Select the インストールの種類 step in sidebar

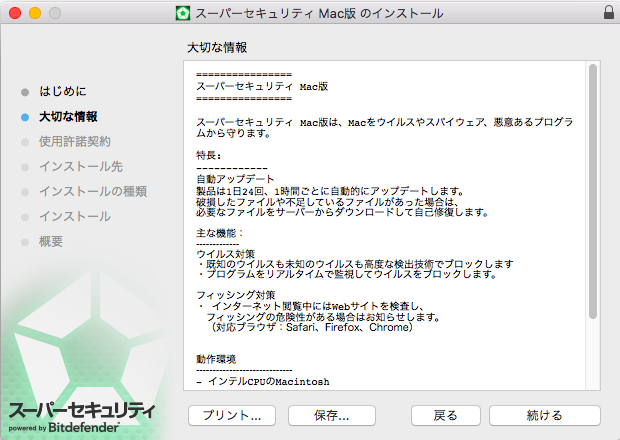coord(93,191)
